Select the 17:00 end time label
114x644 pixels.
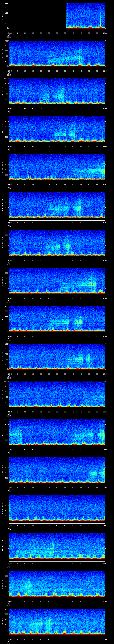(x=105, y=298)
